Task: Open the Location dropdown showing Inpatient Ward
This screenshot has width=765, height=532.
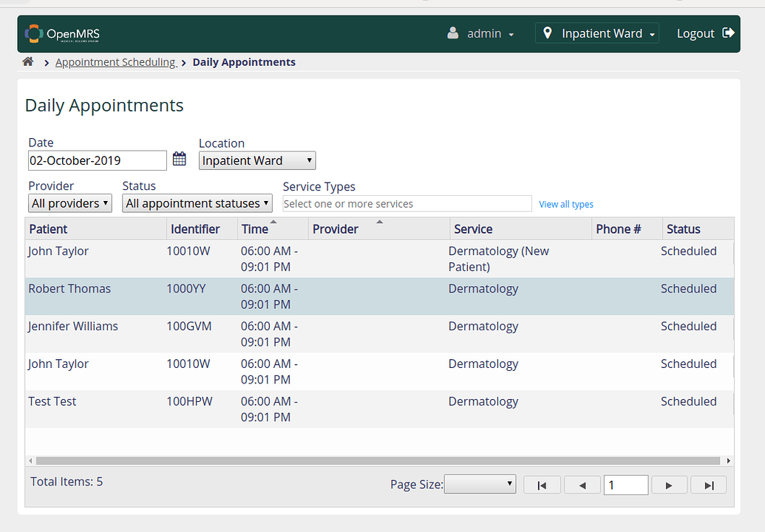Action: click(256, 160)
